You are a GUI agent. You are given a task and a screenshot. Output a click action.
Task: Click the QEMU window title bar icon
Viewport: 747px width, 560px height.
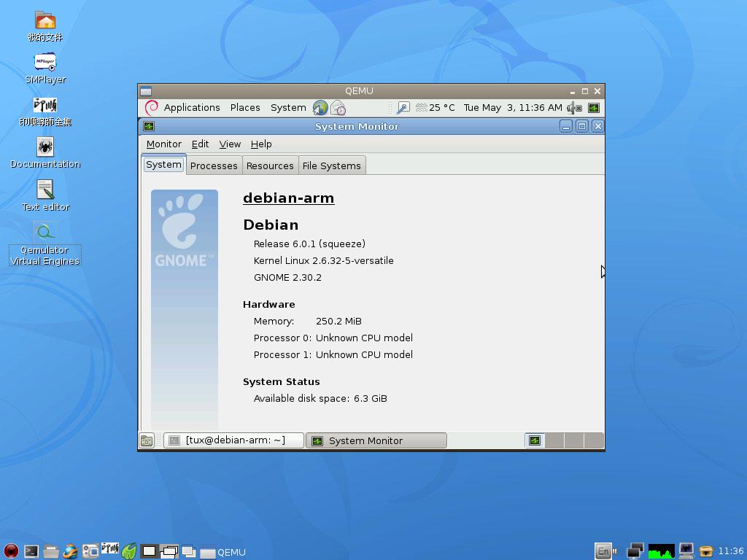[x=146, y=91]
